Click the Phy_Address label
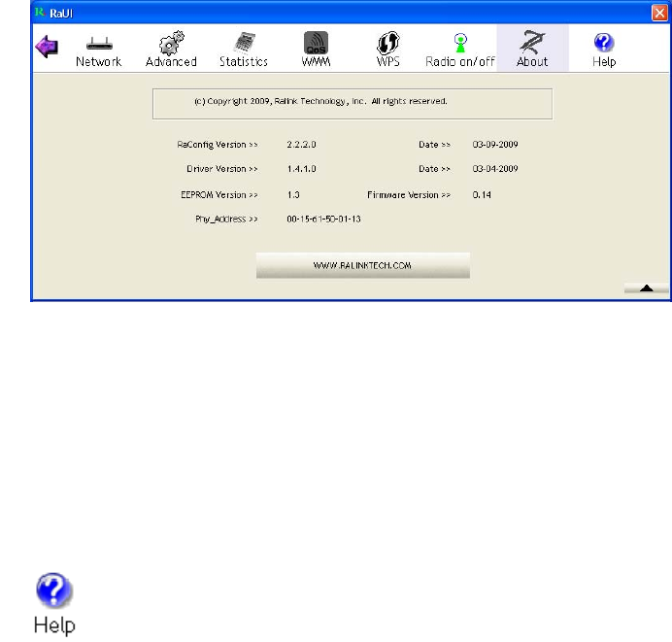Screen dimensions: 672x642 tap(226, 219)
